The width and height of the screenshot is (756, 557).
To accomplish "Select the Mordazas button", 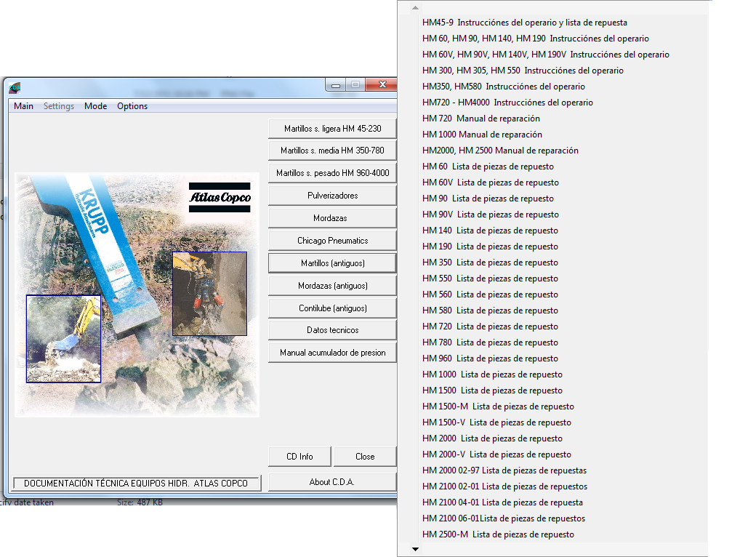I will click(x=333, y=218).
